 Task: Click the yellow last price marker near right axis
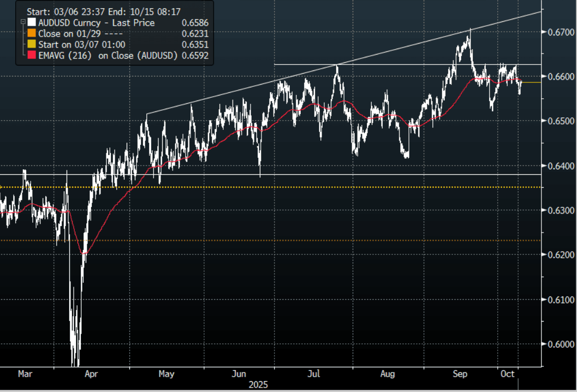point(532,82)
